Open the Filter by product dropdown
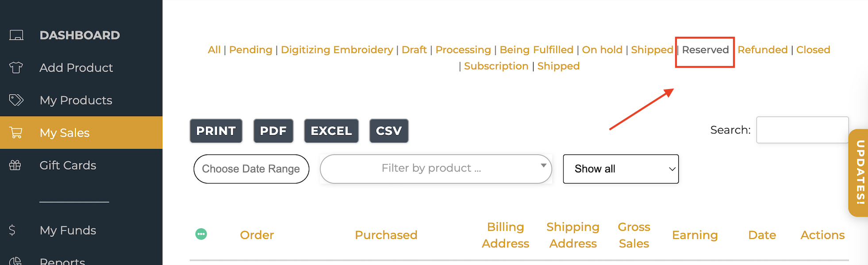868x265 pixels. [x=435, y=169]
